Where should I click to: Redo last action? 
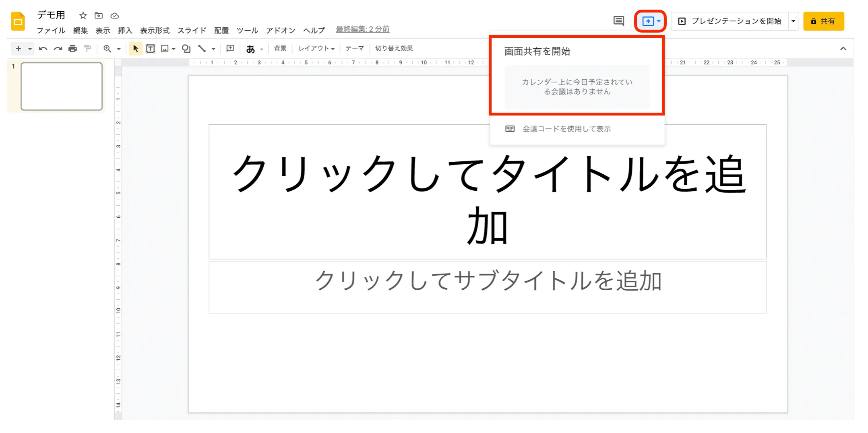(x=58, y=49)
